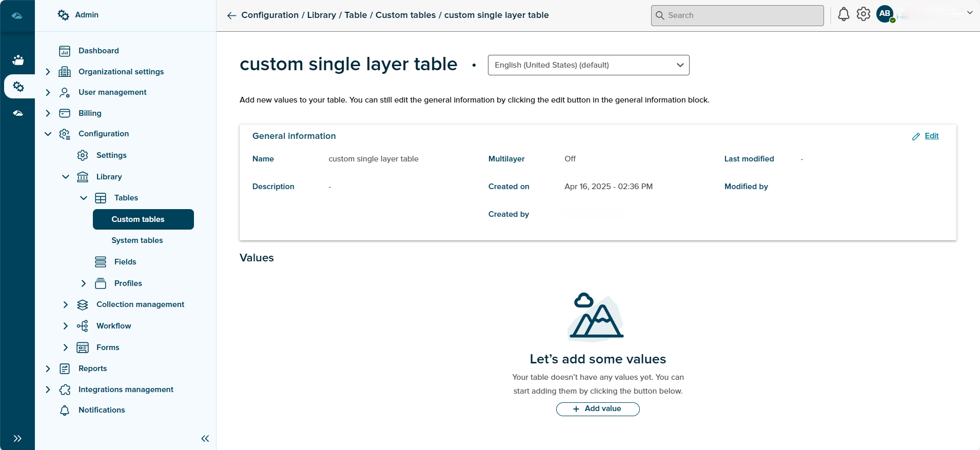Collapse the sidebar using double left chevrons
The image size is (980, 450).
pyautogui.click(x=205, y=438)
